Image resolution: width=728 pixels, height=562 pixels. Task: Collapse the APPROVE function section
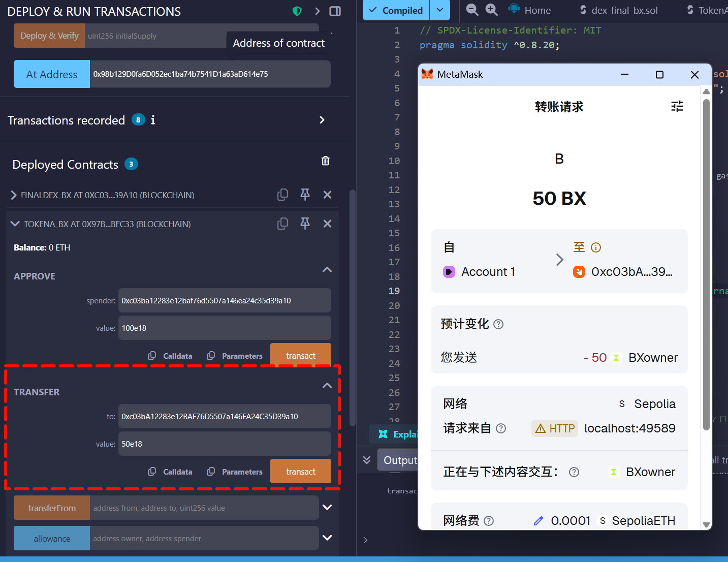point(327,270)
